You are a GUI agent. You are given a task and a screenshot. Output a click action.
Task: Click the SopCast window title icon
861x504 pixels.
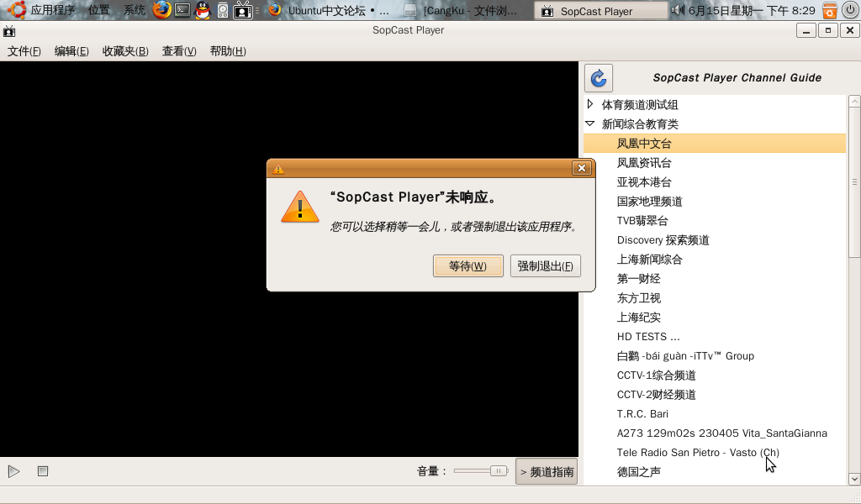coord(8,31)
